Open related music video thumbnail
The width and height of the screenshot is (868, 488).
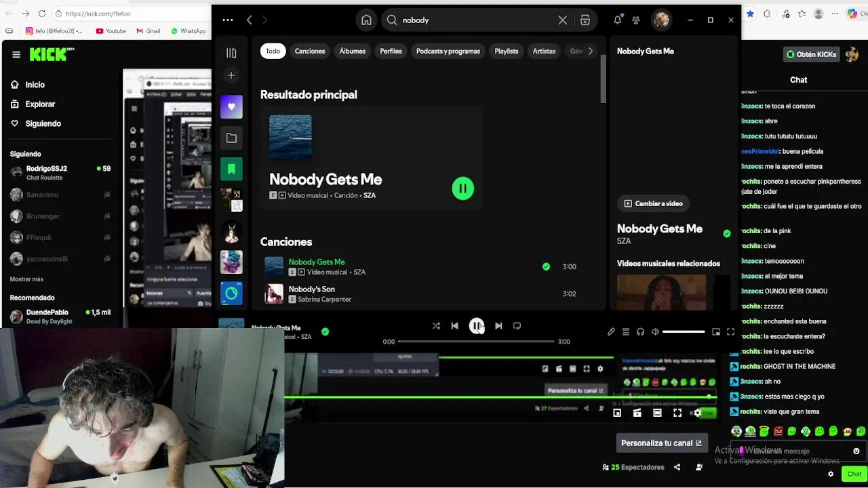point(661,292)
